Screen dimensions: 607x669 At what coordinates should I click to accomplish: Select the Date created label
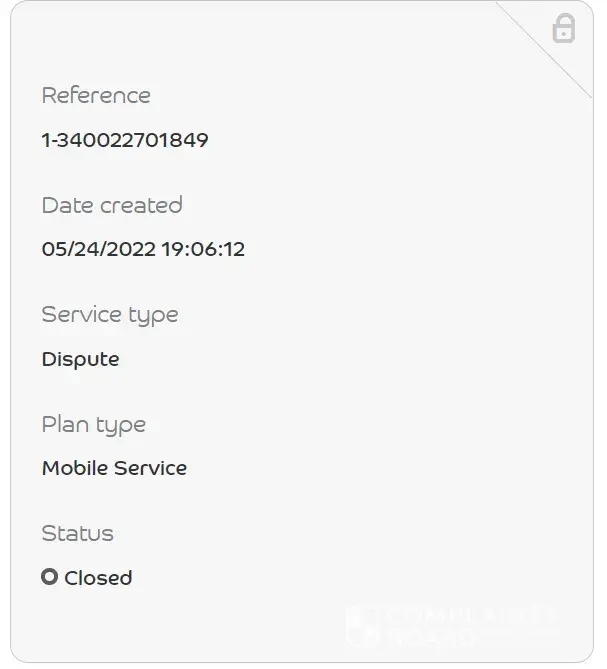(112, 206)
